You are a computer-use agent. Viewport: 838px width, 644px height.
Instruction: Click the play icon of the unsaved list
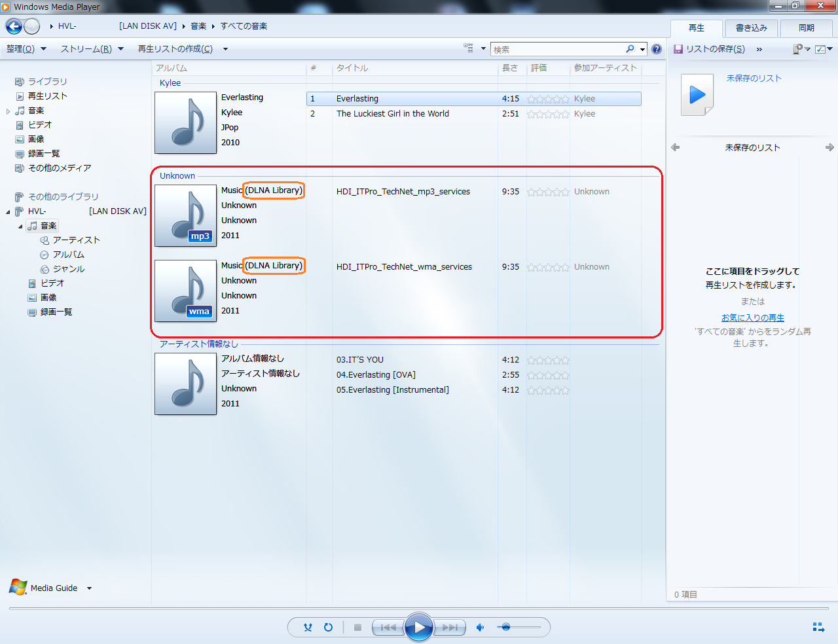(697, 95)
